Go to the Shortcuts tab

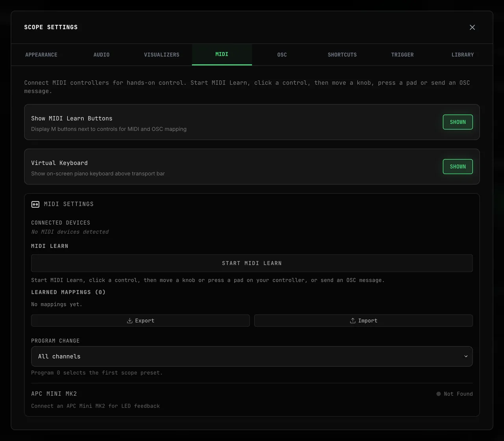pos(342,55)
